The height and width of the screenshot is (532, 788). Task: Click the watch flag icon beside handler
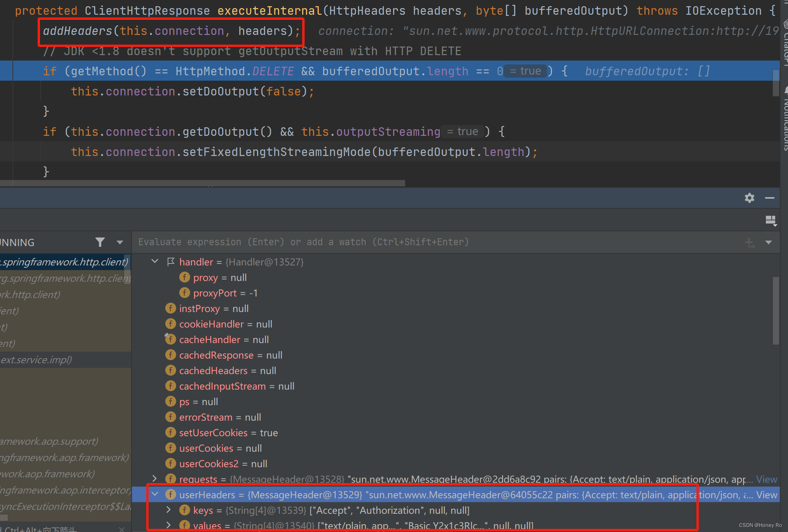171,261
